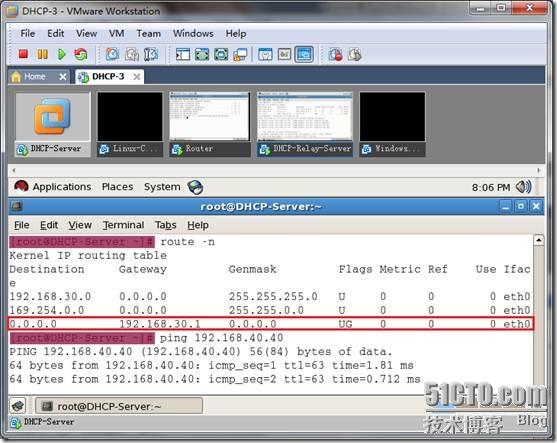Select the DHCP-3 tab

108,76
